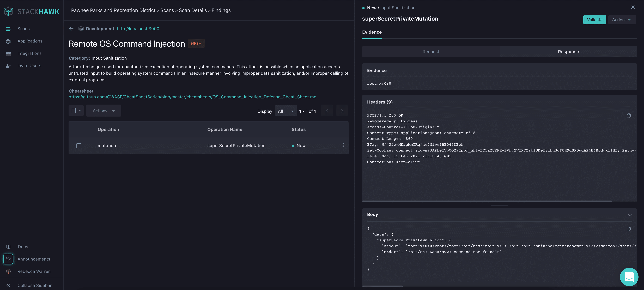Click the Body horizontal scrollbar
Screen dimensions: 644x290
click(x=382, y=286)
